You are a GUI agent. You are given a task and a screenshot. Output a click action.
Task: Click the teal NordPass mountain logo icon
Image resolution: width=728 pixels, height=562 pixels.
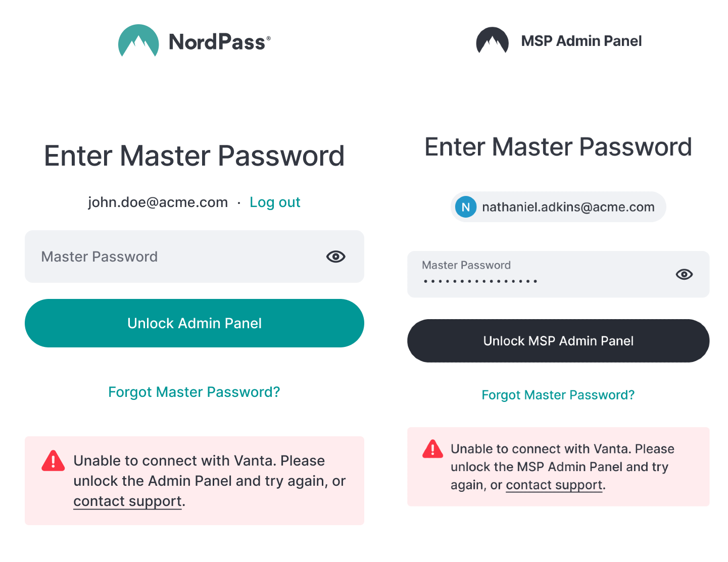tap(138, 41)
